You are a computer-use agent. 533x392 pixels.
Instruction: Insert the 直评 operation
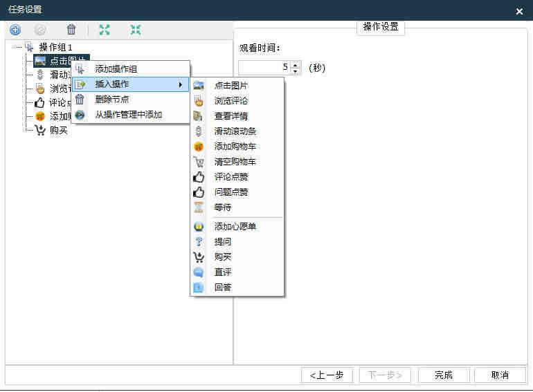click(237, 272)
